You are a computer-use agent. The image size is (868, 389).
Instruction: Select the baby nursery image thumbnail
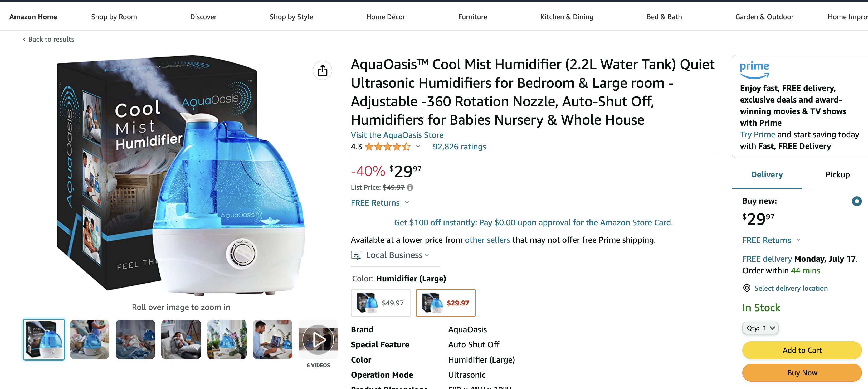[x=89, y=339]
